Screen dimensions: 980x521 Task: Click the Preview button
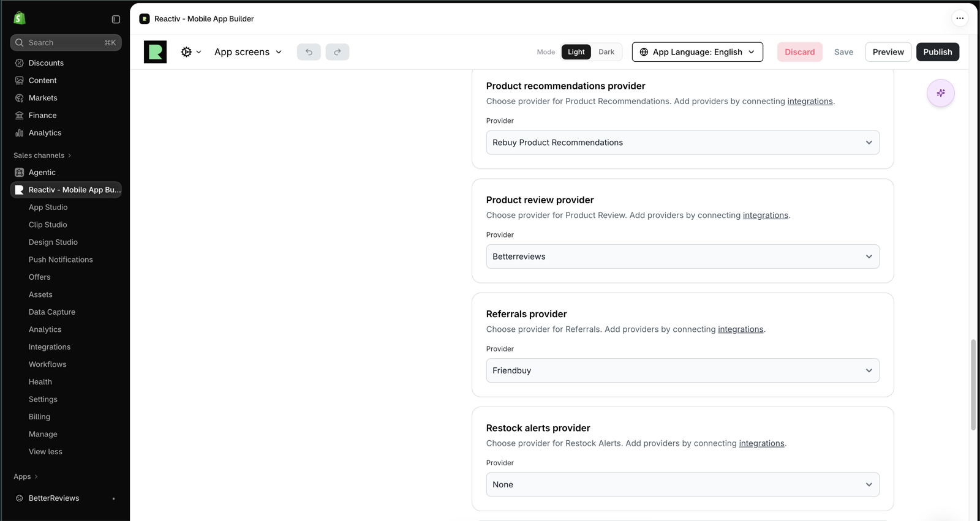point(888,52)
